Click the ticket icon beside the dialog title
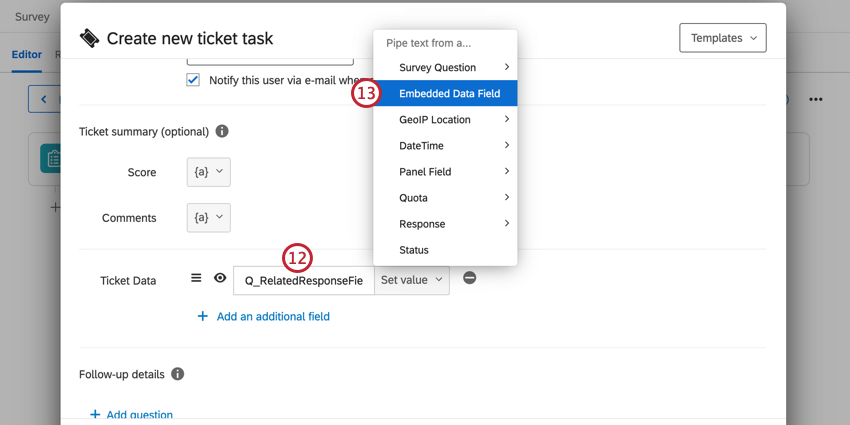 [x=90, y=38]
